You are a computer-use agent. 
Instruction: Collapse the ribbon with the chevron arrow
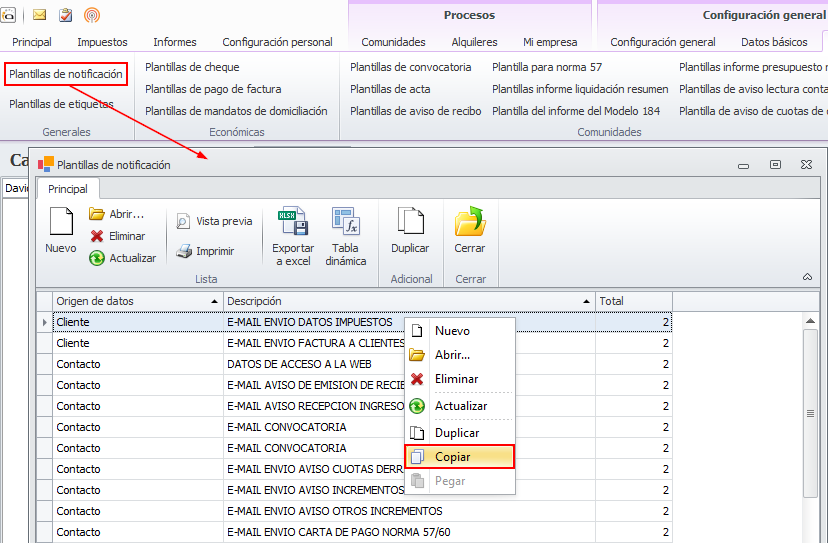click(807, 277)
